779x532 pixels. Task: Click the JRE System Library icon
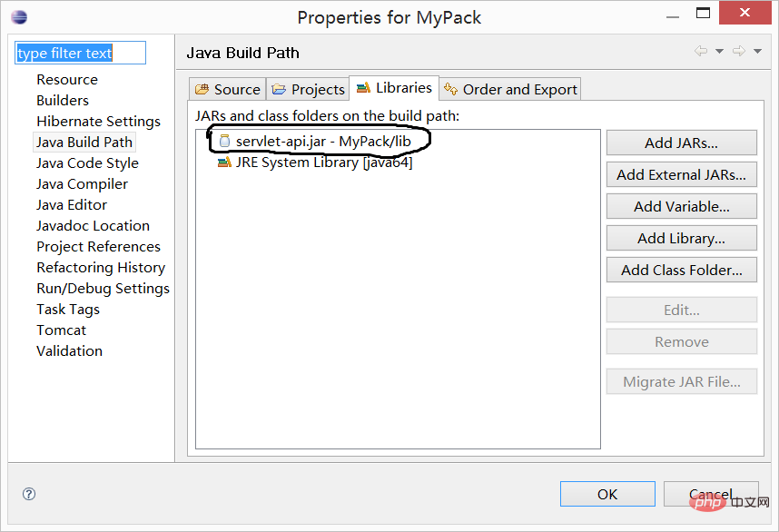[x=224, y=163]
